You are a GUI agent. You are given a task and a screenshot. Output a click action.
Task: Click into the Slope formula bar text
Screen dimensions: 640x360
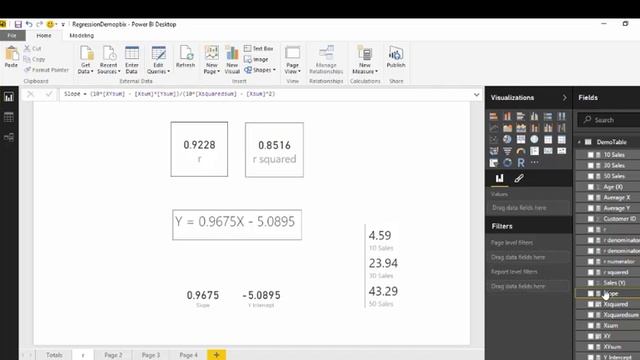pyautogui.click(x=169, y=94)
